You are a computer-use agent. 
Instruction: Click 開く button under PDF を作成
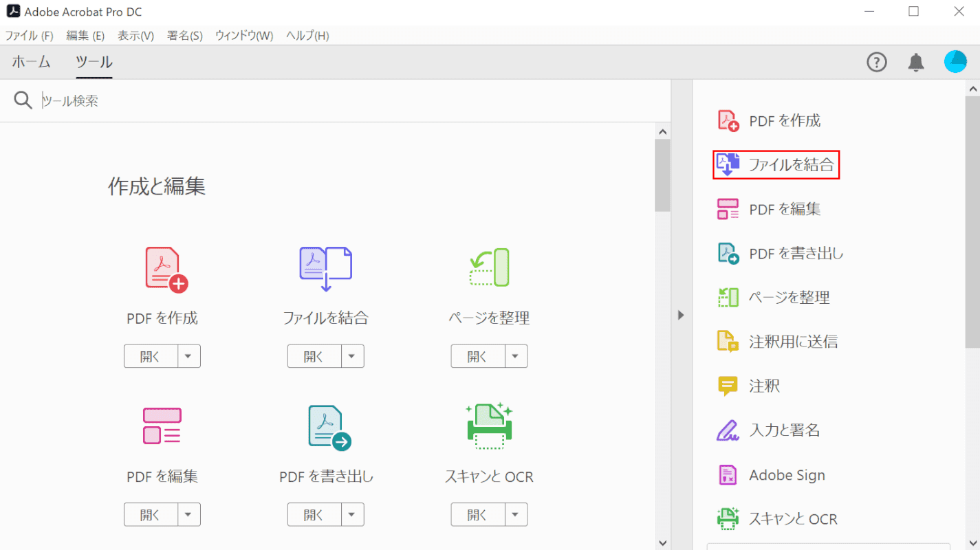[x=151, y=356]
